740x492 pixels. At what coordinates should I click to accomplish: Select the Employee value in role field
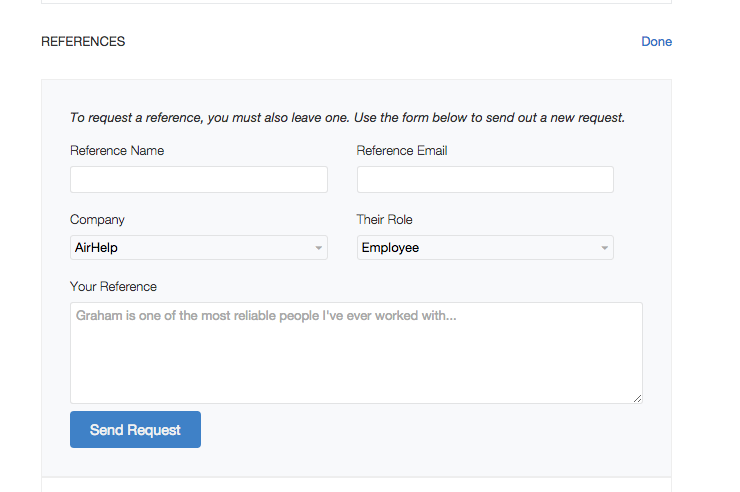[x=390, y=248]
